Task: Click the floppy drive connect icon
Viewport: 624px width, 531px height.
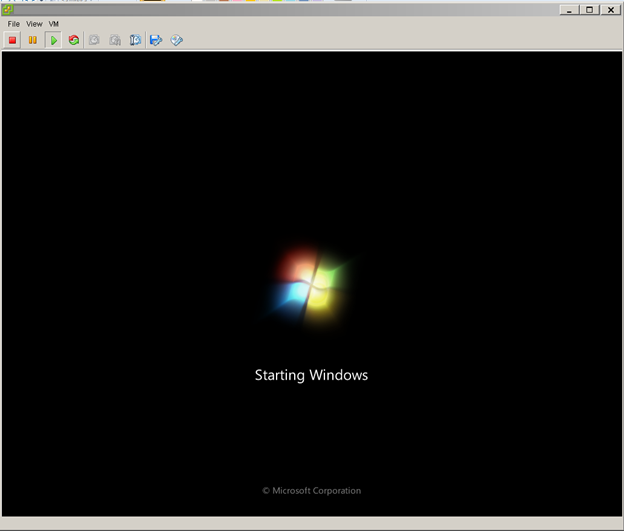Action: [x=156, y=40]
